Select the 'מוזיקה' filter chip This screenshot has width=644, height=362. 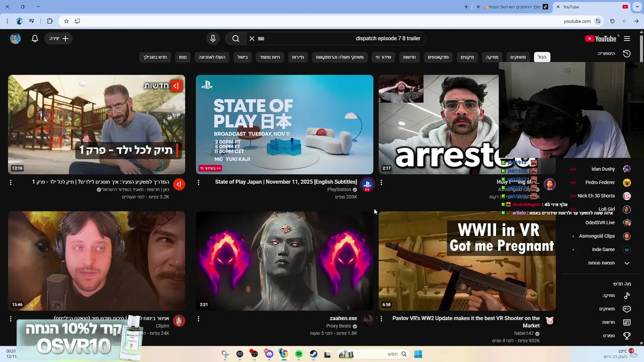tap(492, 57)
